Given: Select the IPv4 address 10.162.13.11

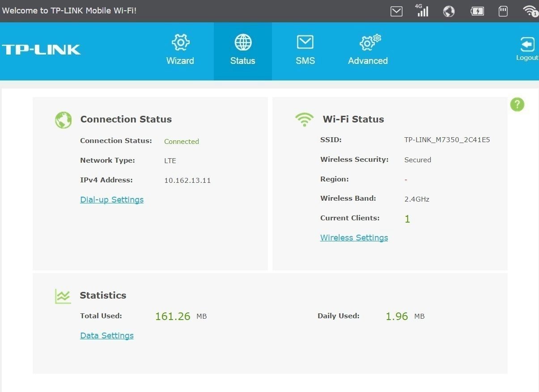Looking at the screenshot, I should 187,181.
